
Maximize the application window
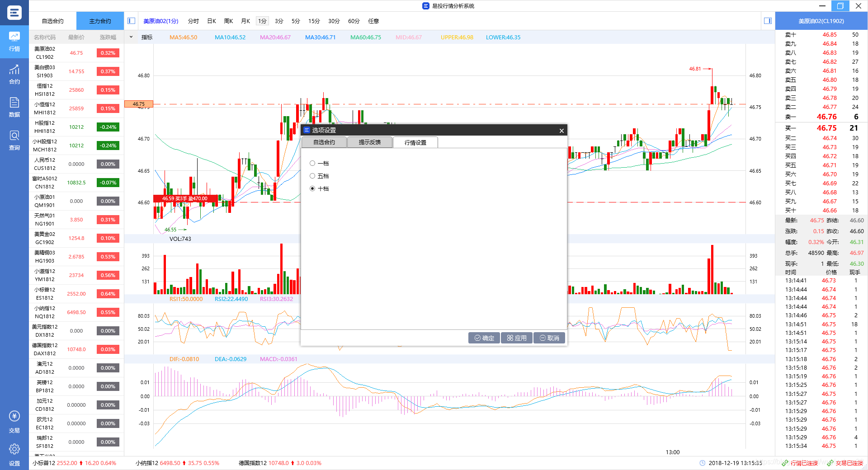(840, 6)
